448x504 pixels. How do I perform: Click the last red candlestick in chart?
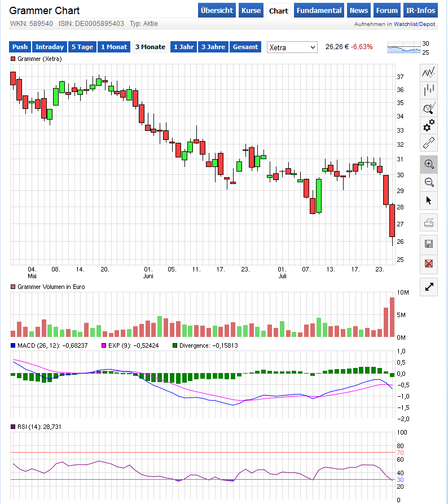pyautogui.click(x=392, y=221)
